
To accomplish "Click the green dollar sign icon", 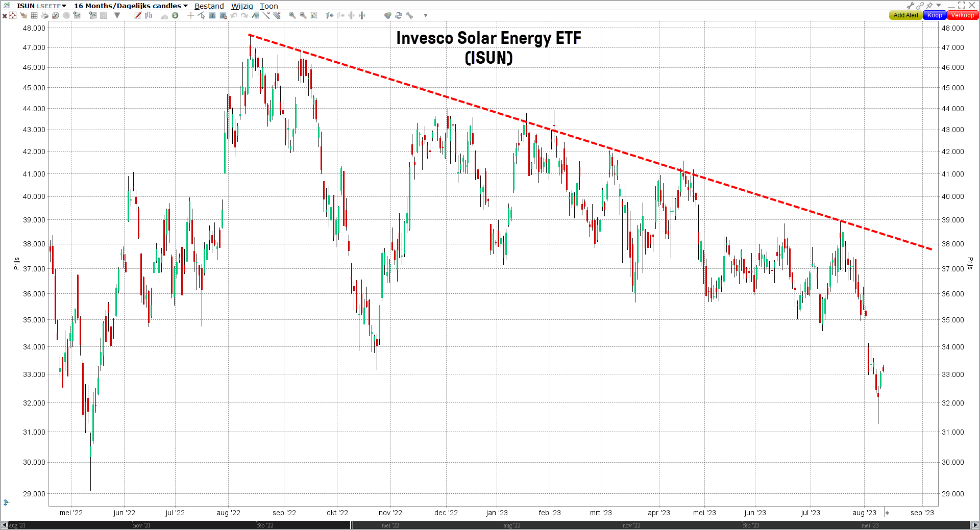I will [x=175, y=15].
